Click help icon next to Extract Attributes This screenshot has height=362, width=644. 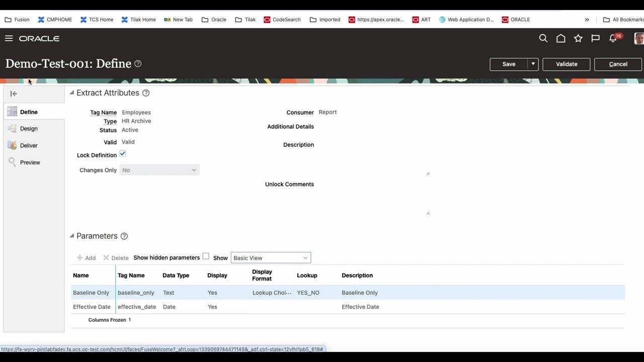pyautogui.click(x=146, y=93)
